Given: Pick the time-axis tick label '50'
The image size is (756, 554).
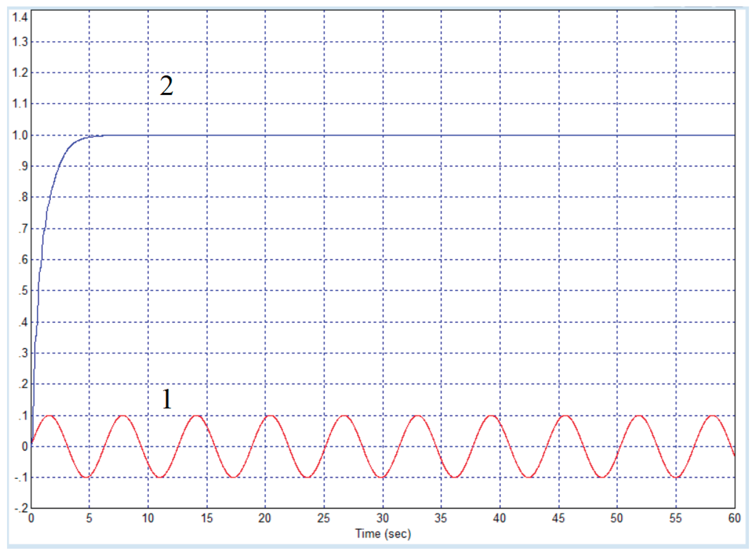Looking at the screenshot, I should pos(616,518).
